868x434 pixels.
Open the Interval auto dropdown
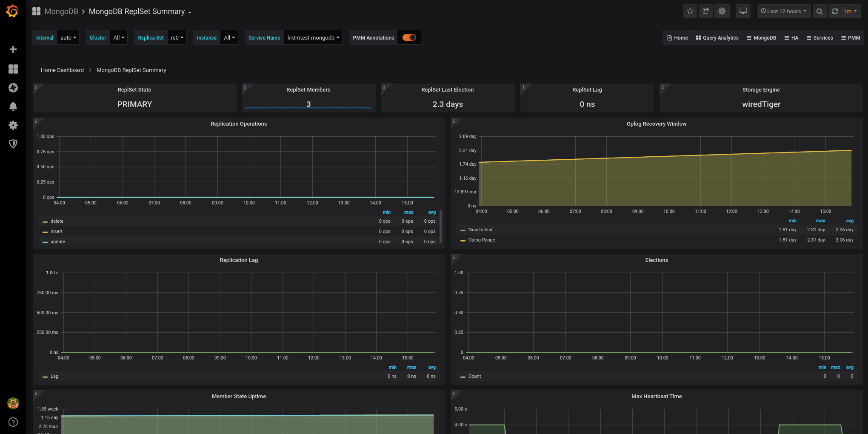pyautogui.click(x=68, y=37)
